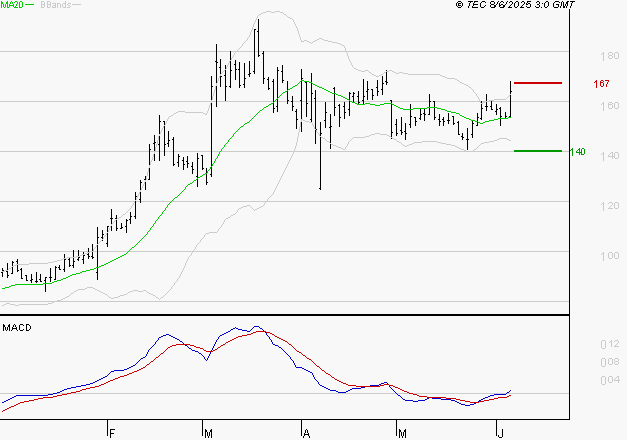627x440 pixels.
Task: Click the 180 price axis label
Action: (x=610, y=56)
